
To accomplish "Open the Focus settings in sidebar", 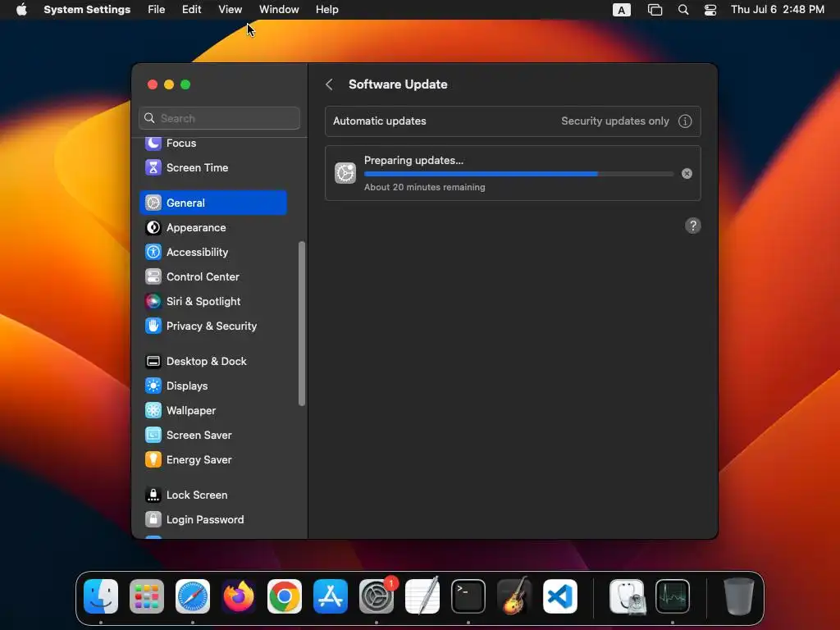I will (x=212, y=143).
